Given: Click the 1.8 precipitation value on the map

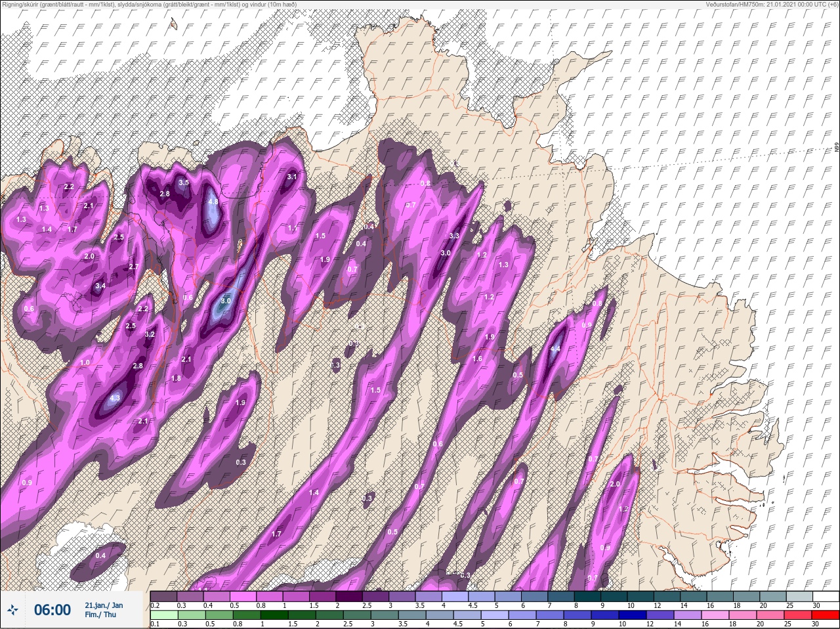Looking at the screenshot, I should (176, 379).
